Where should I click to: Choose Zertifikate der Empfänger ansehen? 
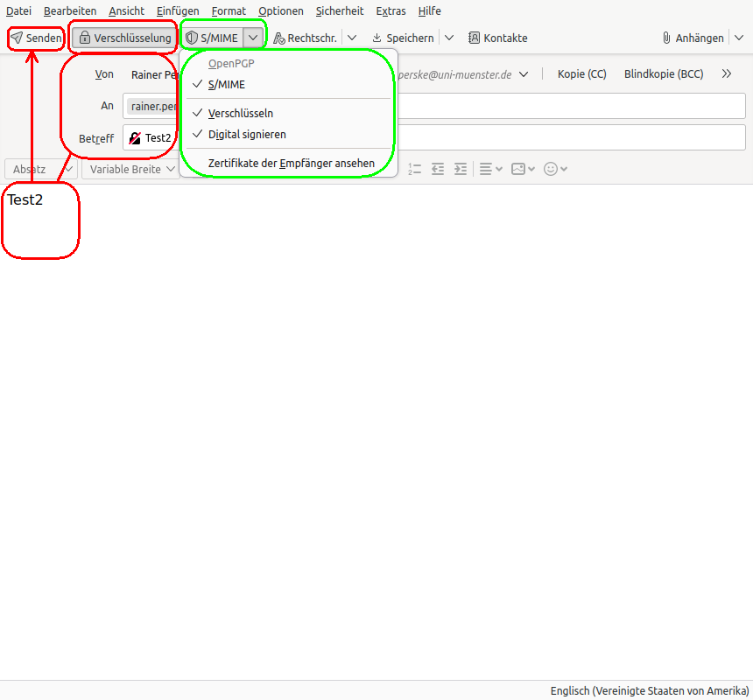(x=291, y=163)
